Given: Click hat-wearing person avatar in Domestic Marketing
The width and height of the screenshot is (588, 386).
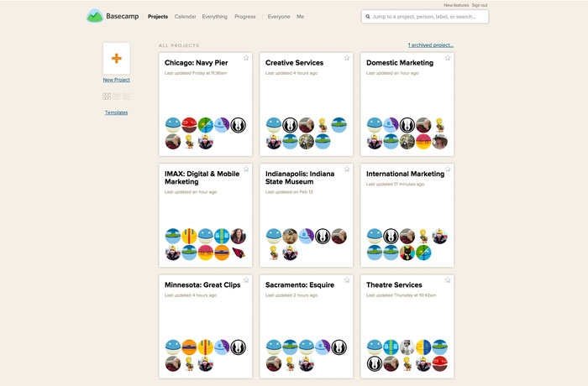Looking at the screenshot, I should (x=439, y=142).
